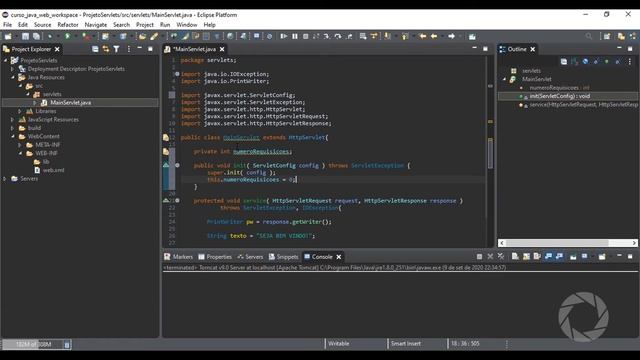Screen dimensions: 640x360
Task: Click the Debug bug icon in toolbar
Action: coord(50,36)
